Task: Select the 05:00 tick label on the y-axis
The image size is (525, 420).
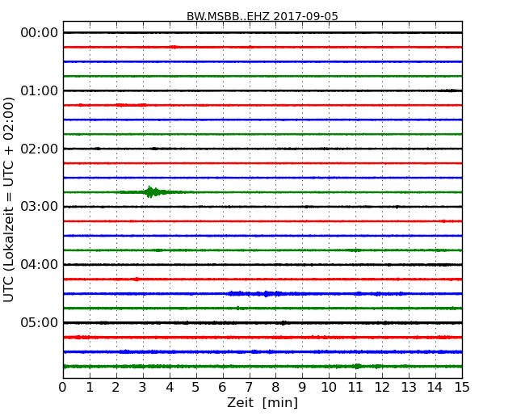Action: (40, 323)
